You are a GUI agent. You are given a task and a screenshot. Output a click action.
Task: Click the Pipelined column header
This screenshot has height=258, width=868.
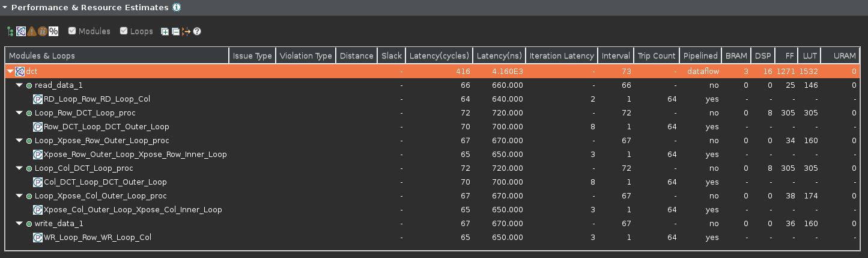pyautogui.click(x=700, y=56)
